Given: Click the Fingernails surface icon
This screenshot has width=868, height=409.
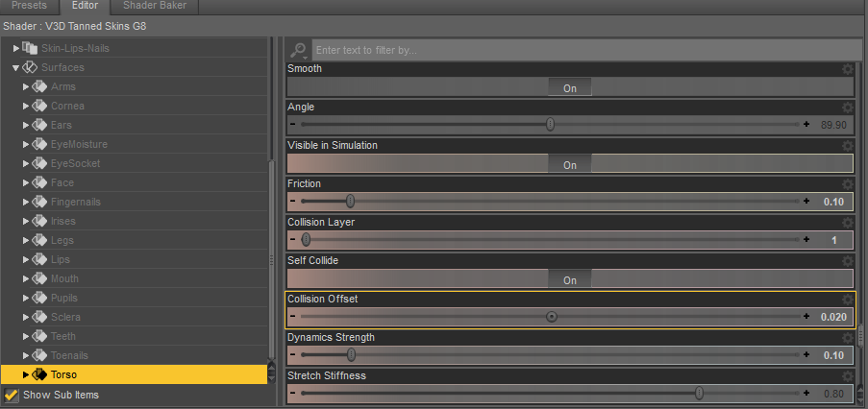Looking at the screenshot, I should (39, 202).
